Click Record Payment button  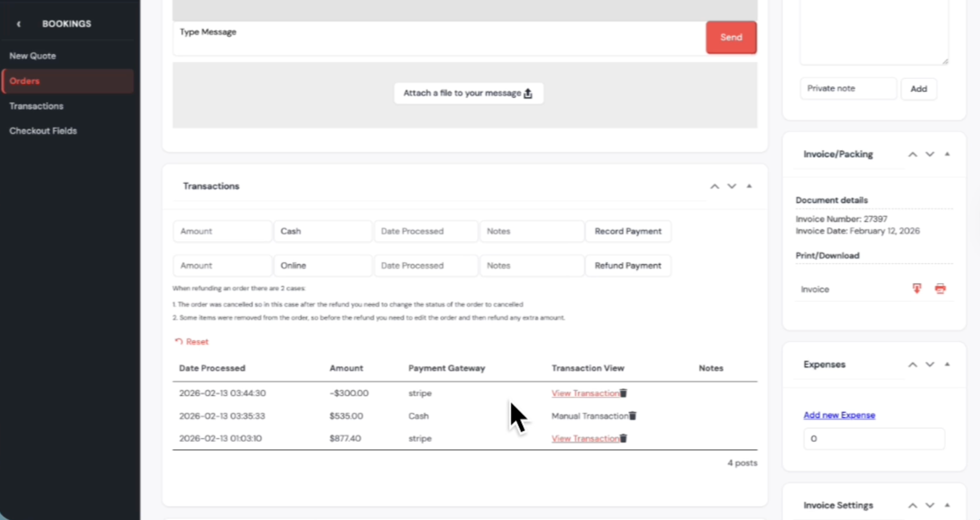(628, 231)
